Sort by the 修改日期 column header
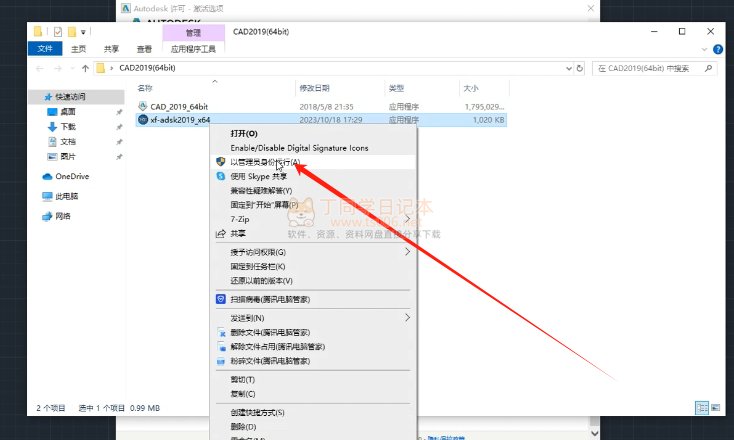The width and height of the screenshot is (734, 440). pos(340,88)
